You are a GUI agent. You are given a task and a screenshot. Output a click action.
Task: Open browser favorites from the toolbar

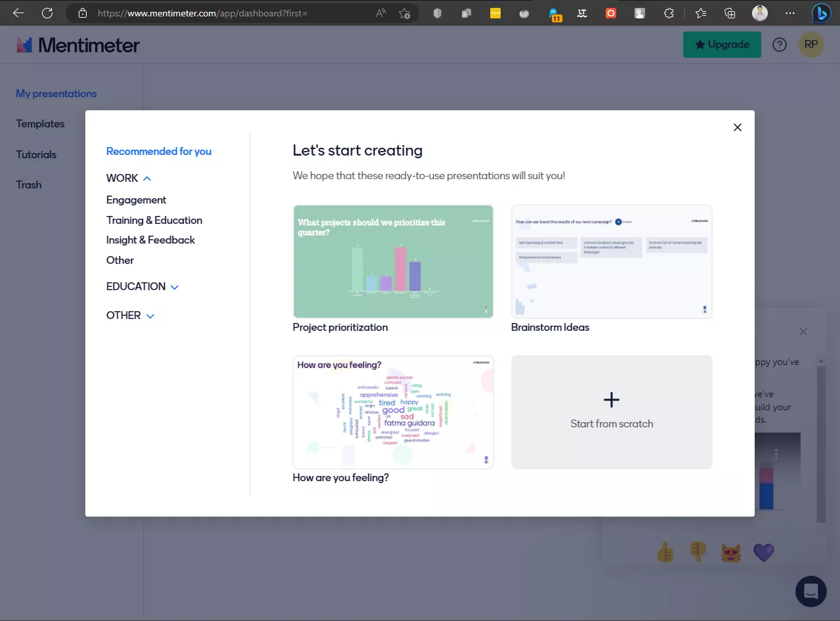(x=700, y=12)
